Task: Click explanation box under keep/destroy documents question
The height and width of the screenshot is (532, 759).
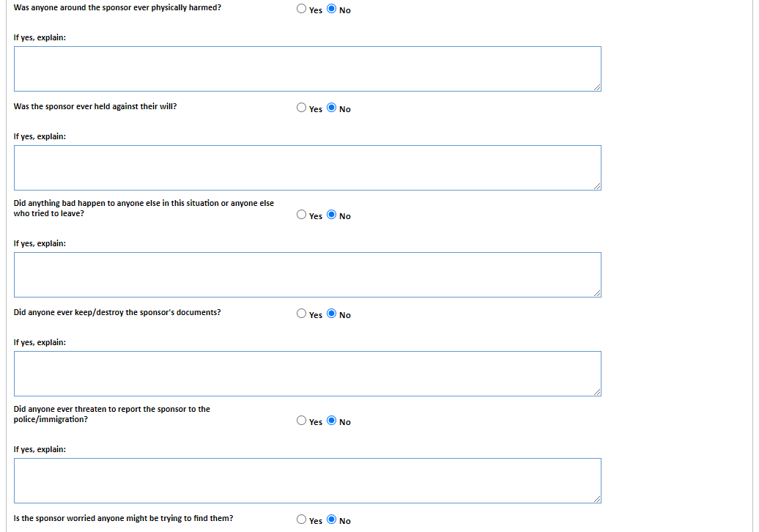Action: tap(307, 374)
